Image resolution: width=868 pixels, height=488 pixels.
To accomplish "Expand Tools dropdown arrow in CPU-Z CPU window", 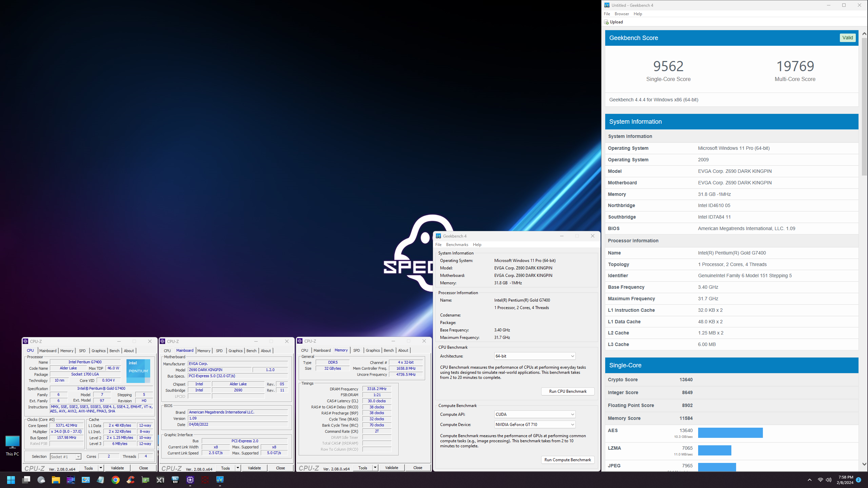I will coord(101,468).
